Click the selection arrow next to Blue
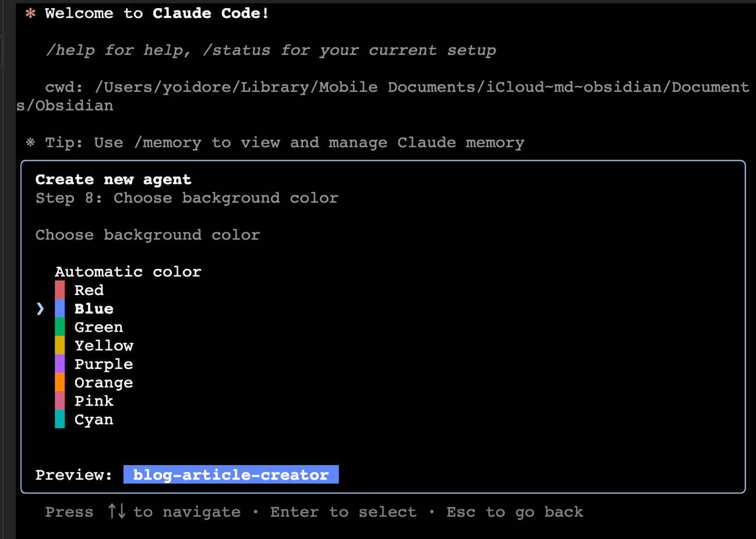This screenshot has width=756, height=539. [x=40, y=308]
